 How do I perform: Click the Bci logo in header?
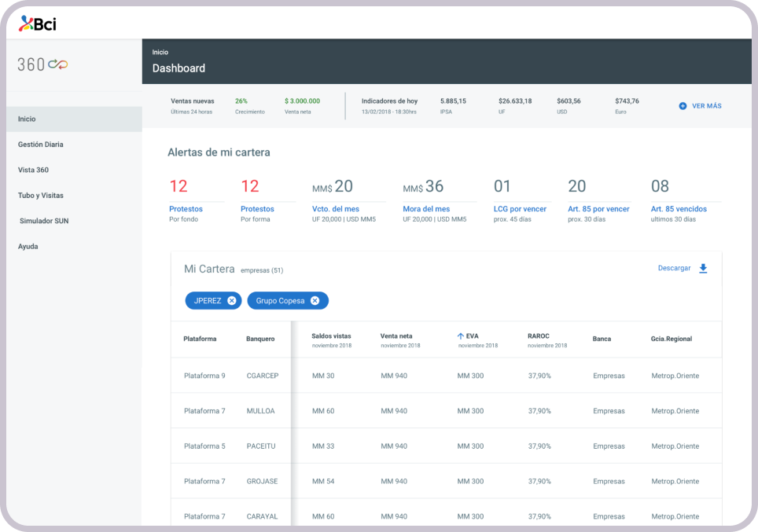click(37, 24)
